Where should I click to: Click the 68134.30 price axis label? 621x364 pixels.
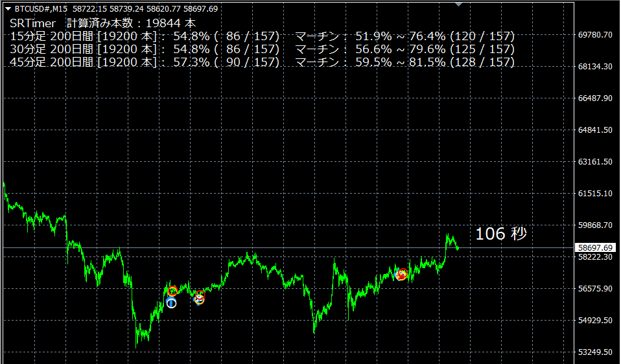coord(595,67)
